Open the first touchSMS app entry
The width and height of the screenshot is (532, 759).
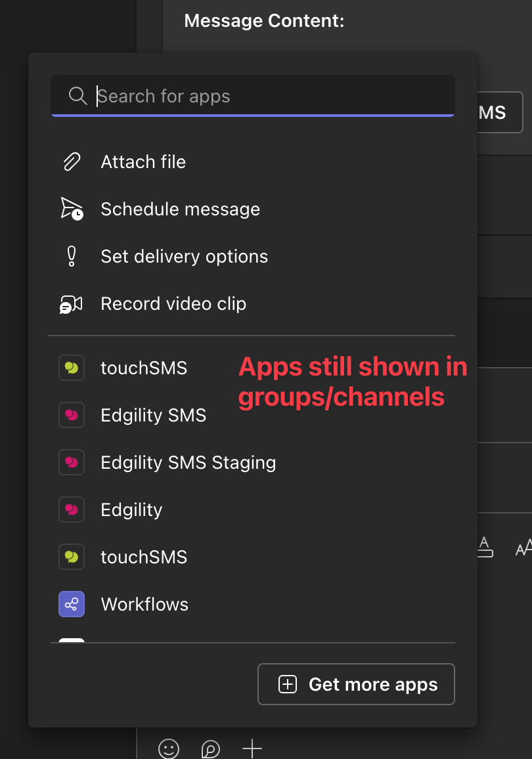point(144,368)
